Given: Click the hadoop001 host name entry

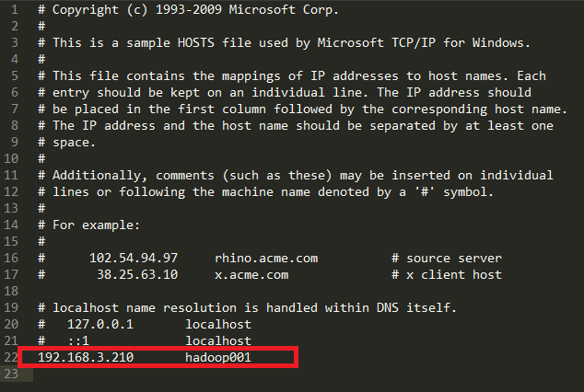Looking at the screenshot, I should [217, 357].
